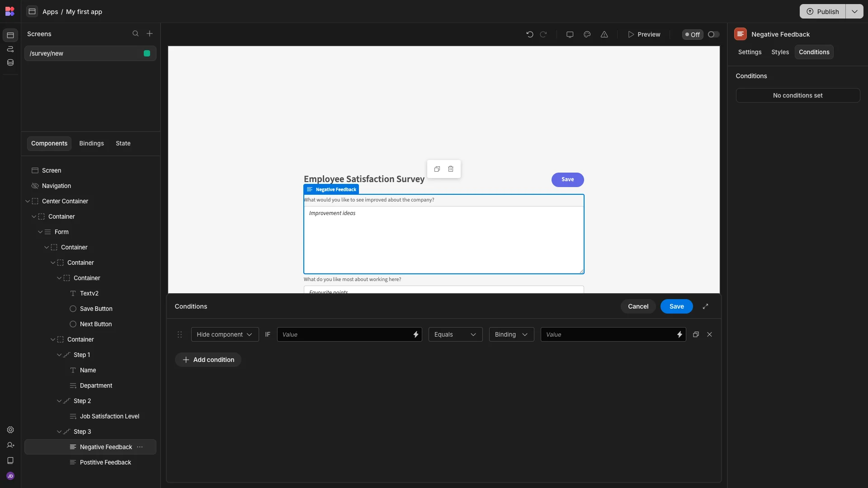Click the Apps breadcrumb link

(x=50, y=12)
